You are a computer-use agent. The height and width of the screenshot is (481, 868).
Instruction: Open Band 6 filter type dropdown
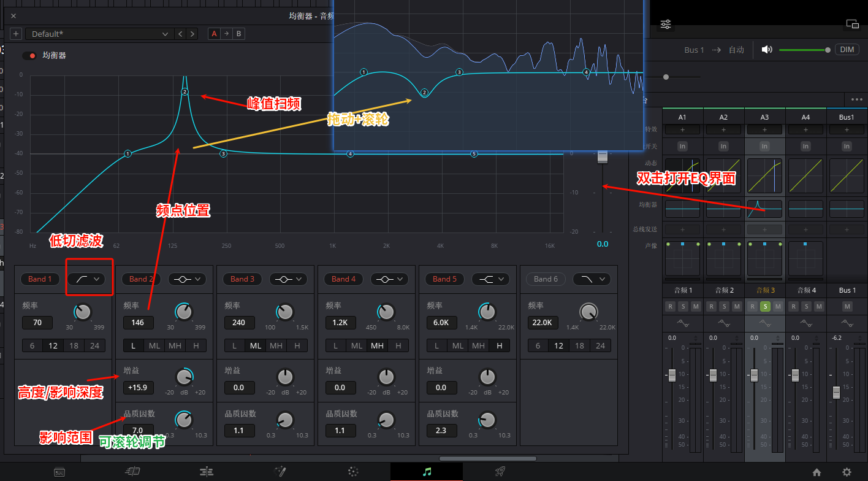tap(592, 279)
